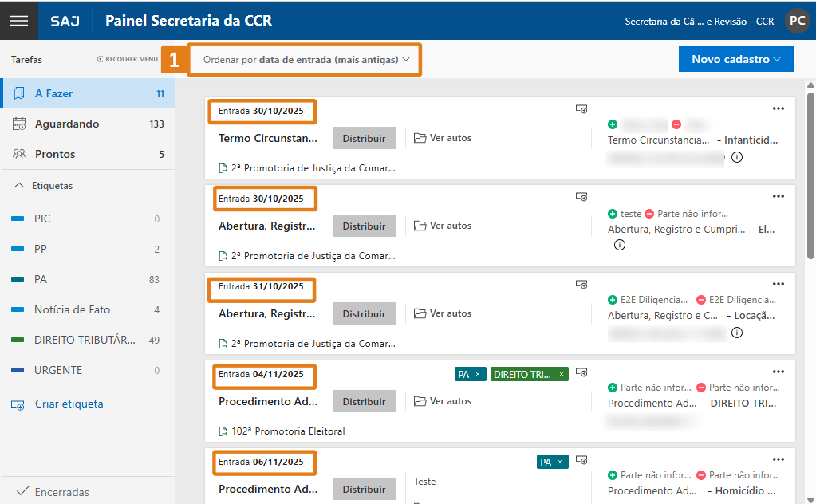Screen dimensions: 816x504
Task: Open the hamburger main menu
Action: 19,21
